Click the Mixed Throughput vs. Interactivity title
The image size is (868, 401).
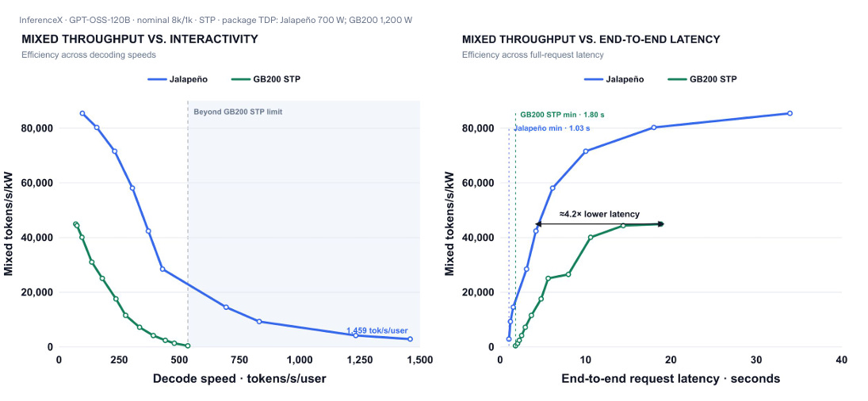(140, 40)
